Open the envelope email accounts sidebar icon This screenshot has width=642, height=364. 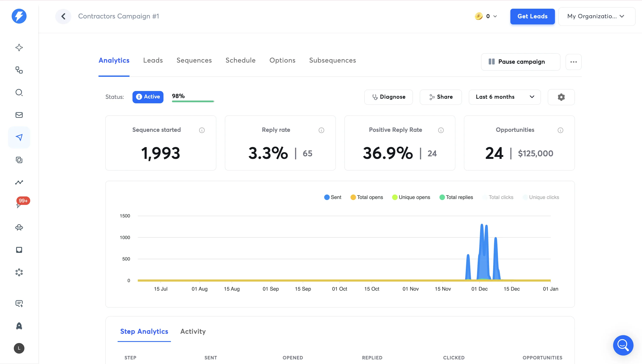[19, 115]
